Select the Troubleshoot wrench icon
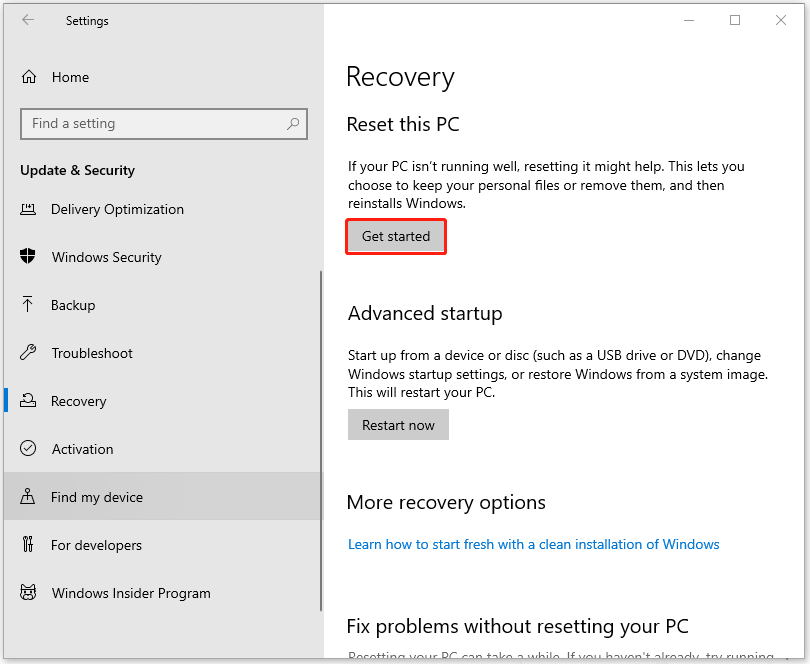810x664 pixels. [x=29, y=353]
